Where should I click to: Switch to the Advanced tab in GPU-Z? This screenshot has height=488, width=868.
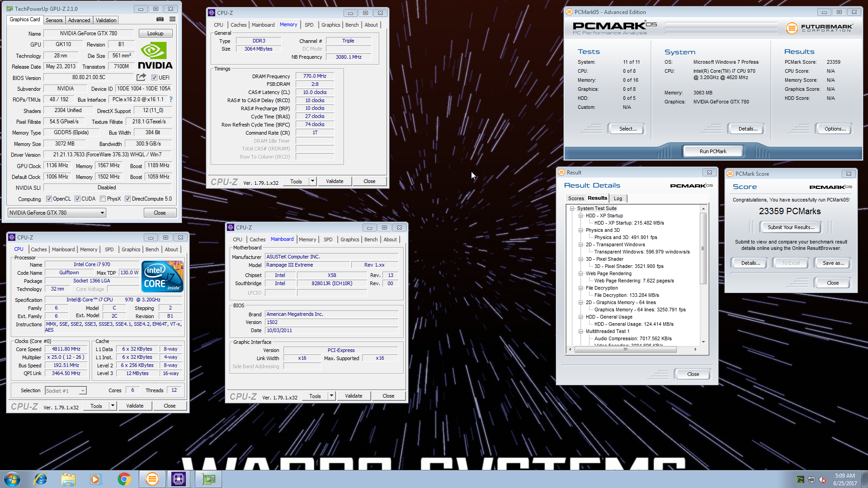click(x=79, y=20)
